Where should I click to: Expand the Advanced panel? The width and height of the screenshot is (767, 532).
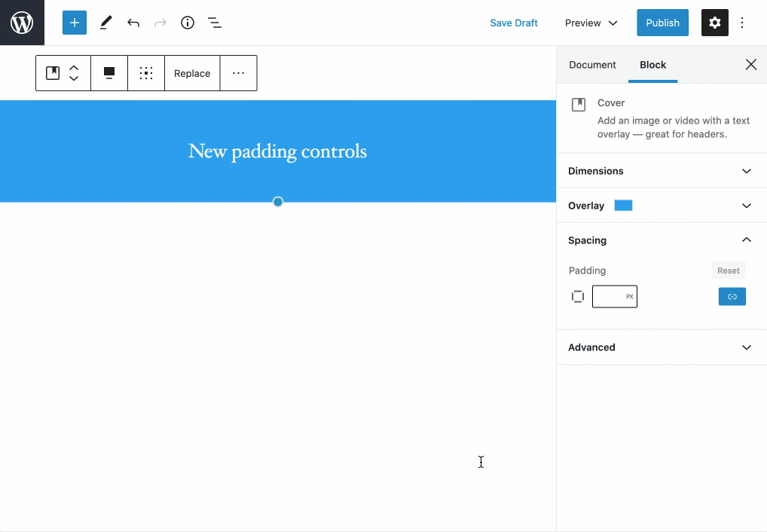tap(662, 347)
